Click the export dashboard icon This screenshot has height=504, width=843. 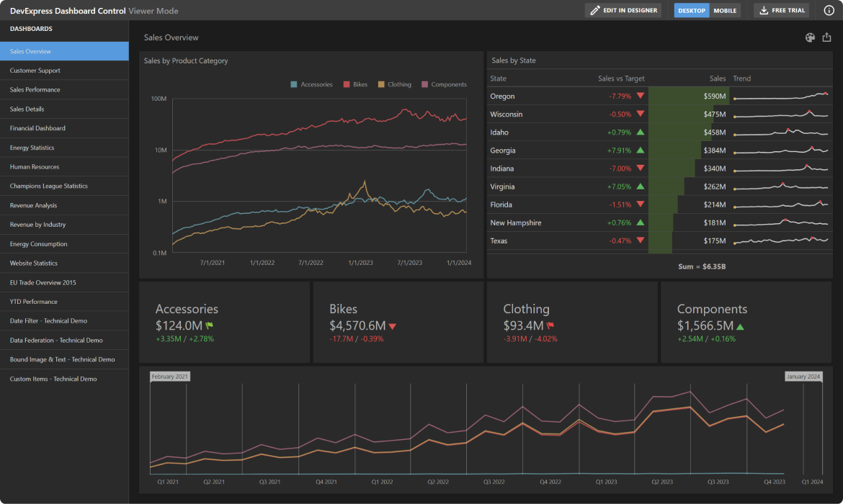tap(826, 37)
